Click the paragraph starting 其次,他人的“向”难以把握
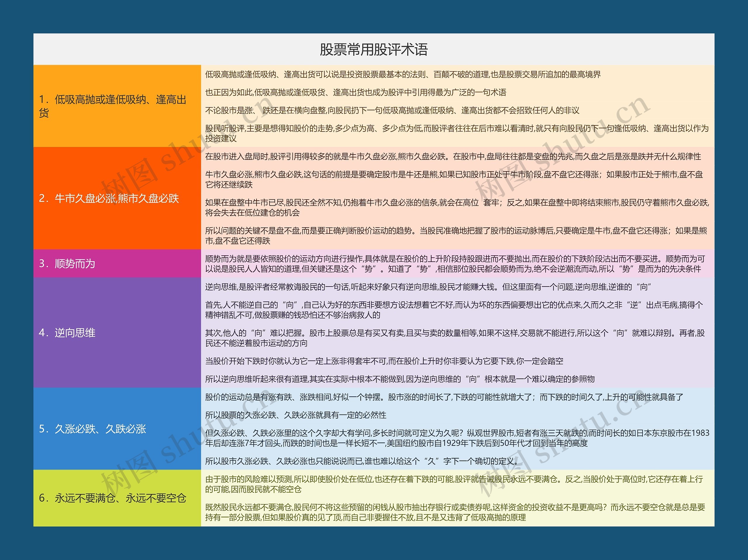The width and height of the screenshot is (748, 560). tap(455, 338)
